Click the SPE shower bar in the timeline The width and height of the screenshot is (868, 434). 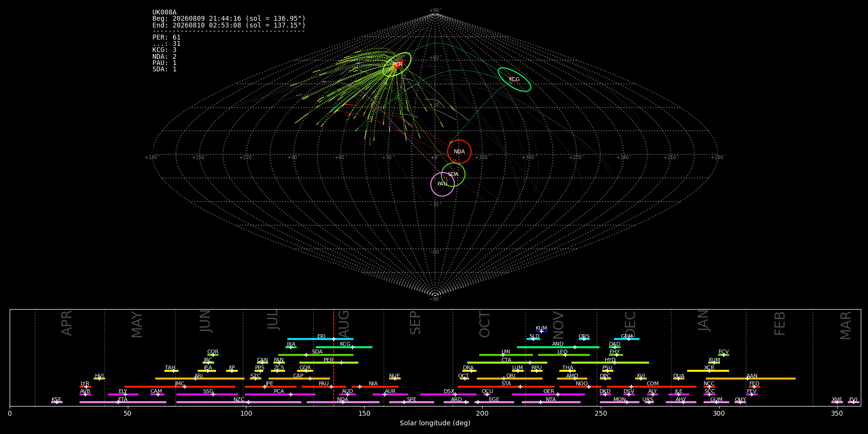click(411, 402)
